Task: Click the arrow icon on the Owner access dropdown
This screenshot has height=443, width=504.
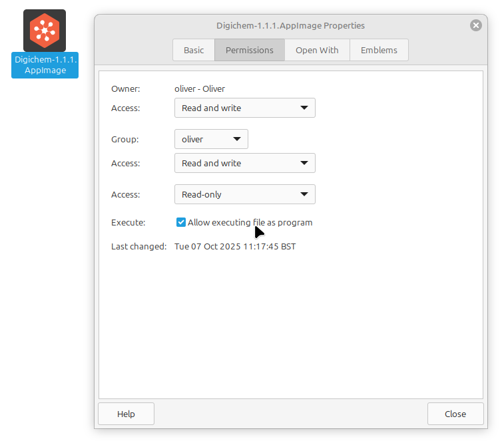Action: (304, 108)
